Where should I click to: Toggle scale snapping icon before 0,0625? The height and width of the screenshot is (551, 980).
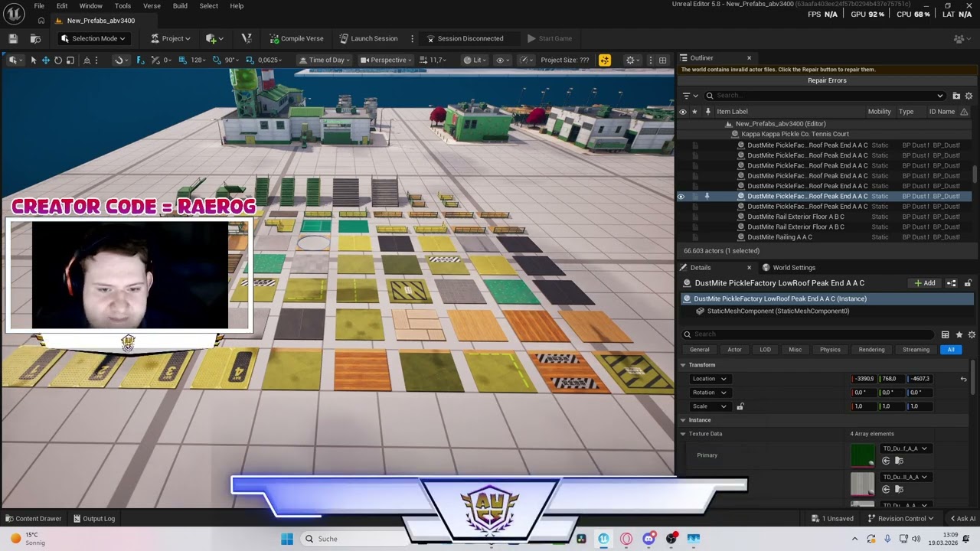pyautogui.click(x=250, y=60)
